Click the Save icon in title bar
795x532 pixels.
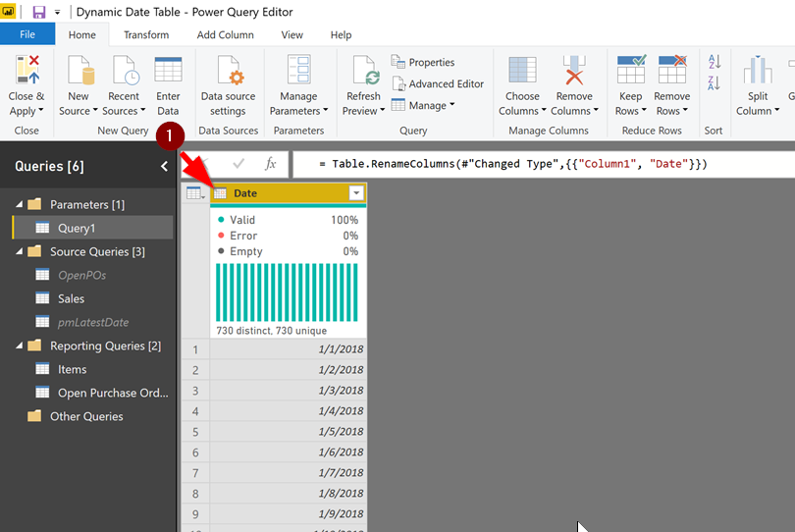[38, 12]
